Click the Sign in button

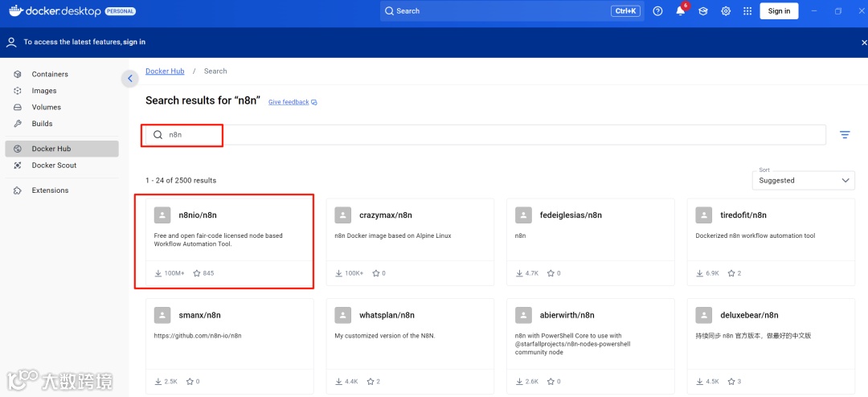pyautogui.click(x=779, y=11)
